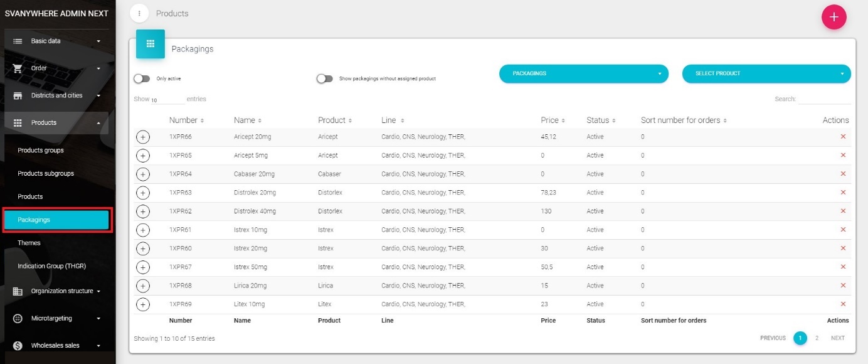The height and width of the screenshot is (364, 868).
Task: Expand row details for Aricept 20mg
Action: tap(143, 137)
